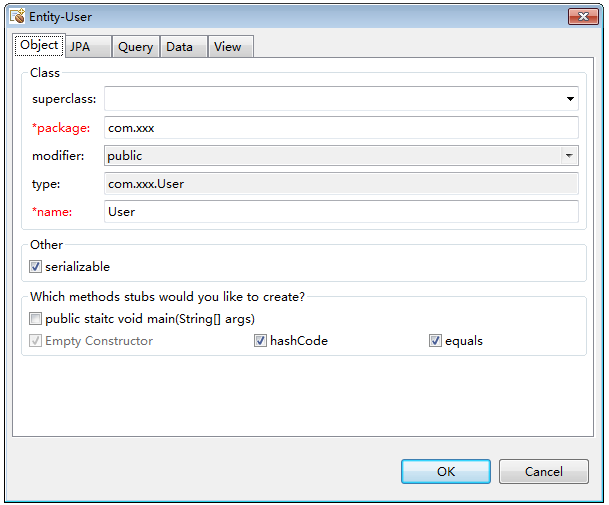
Task: Uncheck the serializable checkbox
Action: [x=35, y=267]
